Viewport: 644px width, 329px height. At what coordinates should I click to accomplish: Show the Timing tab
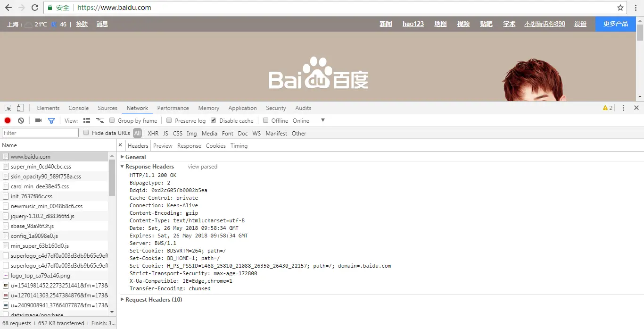click(239, 146)
